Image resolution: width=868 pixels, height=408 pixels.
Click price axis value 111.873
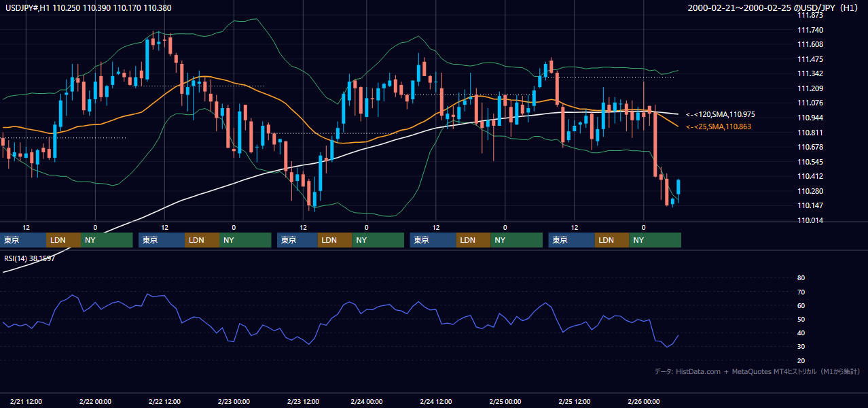click(x=810, y=15)
